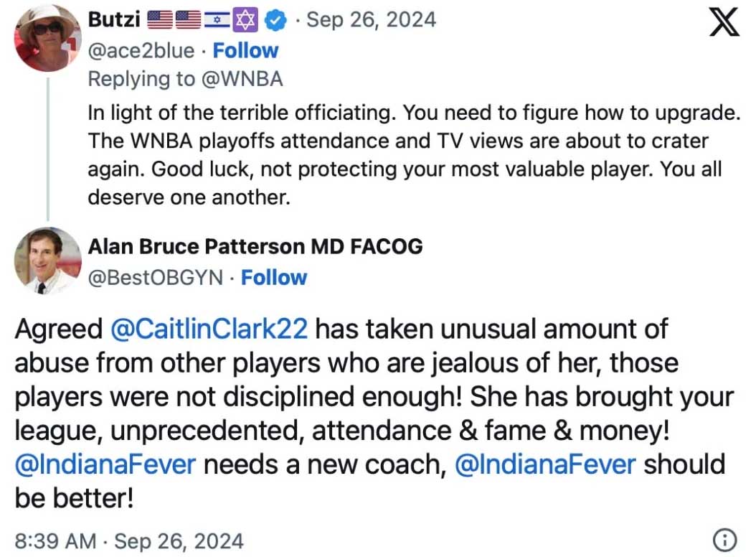Click the first @IndianaFever mention
This screenshot has height=557, width=756.
(x=105, y=464)
